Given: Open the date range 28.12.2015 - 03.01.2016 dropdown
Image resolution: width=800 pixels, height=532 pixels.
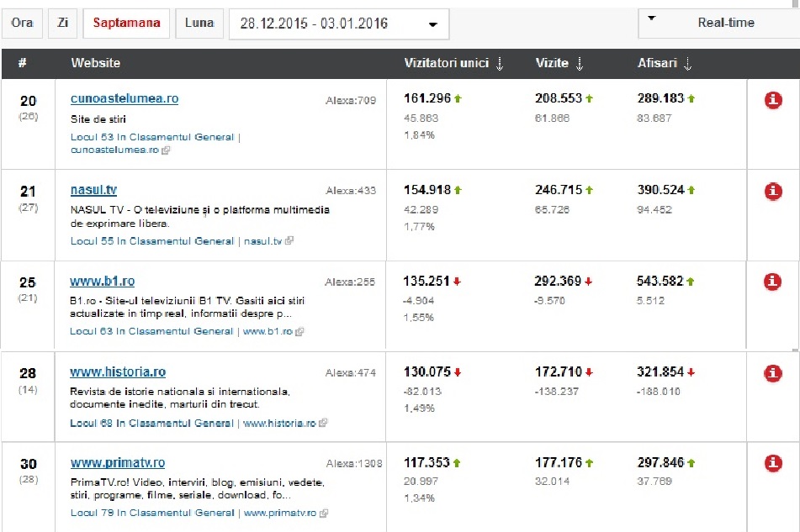Looking at the screenshot, I should (x=339, y=24).
